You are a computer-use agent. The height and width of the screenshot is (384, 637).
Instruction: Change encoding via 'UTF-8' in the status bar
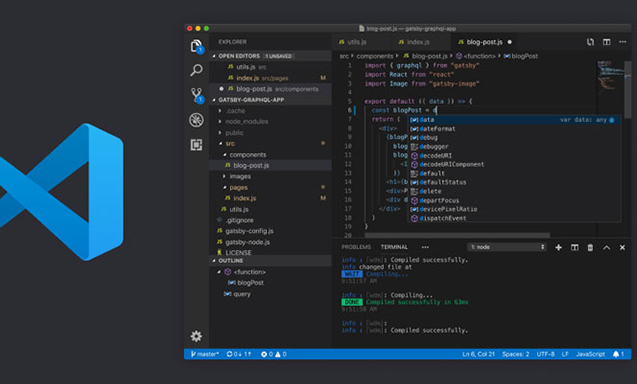(546, 354)
